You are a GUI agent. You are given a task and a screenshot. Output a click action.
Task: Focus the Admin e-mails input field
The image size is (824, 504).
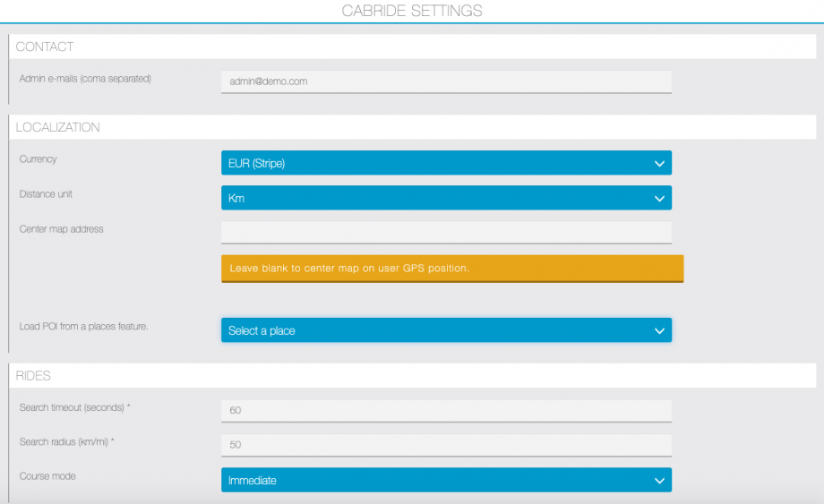coord(446,81)
